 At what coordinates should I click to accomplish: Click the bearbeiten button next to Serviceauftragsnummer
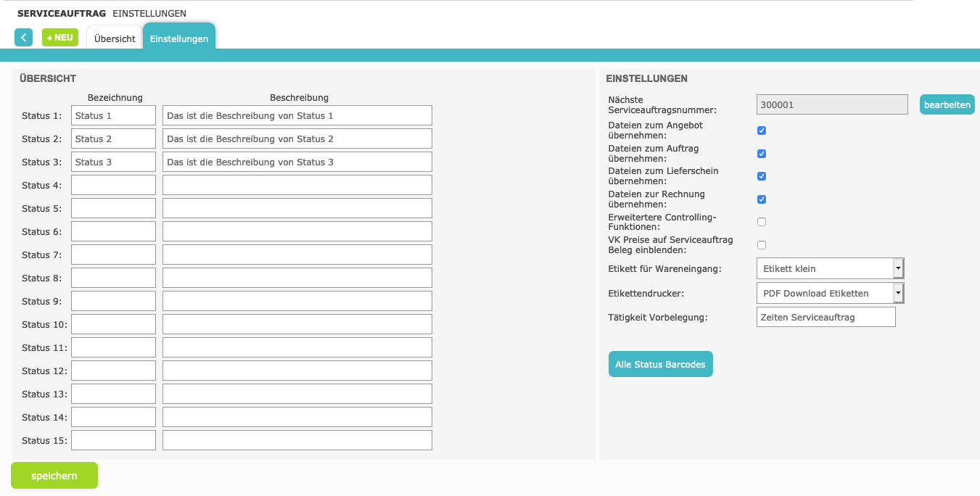coord(947,104)
